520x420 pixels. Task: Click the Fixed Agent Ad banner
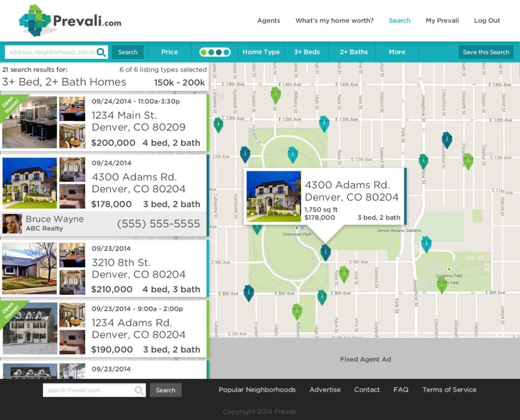tap(365, 359)
